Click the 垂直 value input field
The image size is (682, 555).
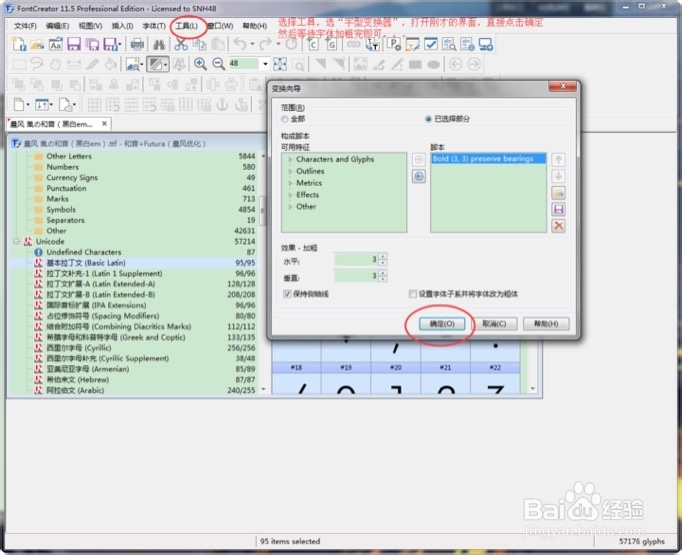click(356, 276)
